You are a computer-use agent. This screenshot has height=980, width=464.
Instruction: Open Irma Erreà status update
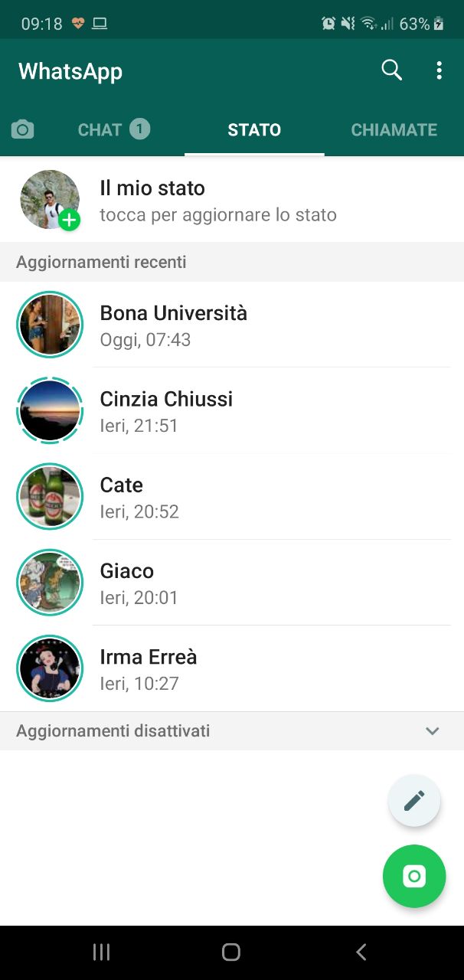click(x=149, y=668)
